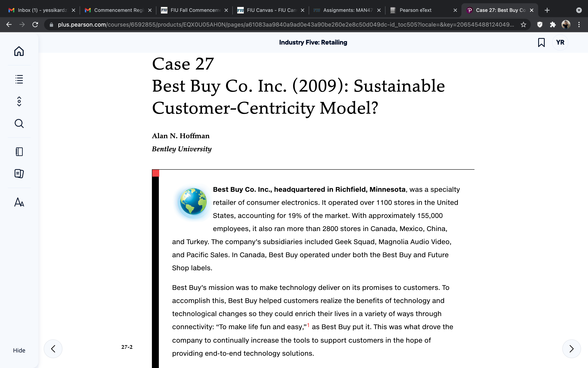This screenshot has height=368, width=588.
Task: Click the page number 27-2
Action: [127, 347]
